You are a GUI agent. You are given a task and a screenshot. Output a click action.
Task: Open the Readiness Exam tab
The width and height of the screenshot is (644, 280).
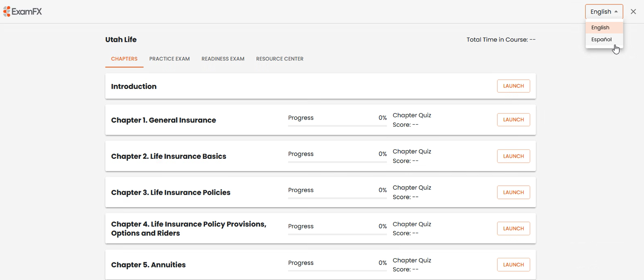pos(223,59)
